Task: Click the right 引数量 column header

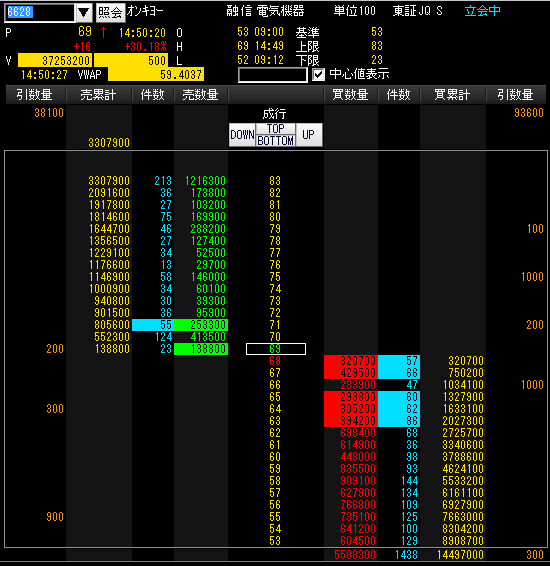Action: click(x=515, y=95)
